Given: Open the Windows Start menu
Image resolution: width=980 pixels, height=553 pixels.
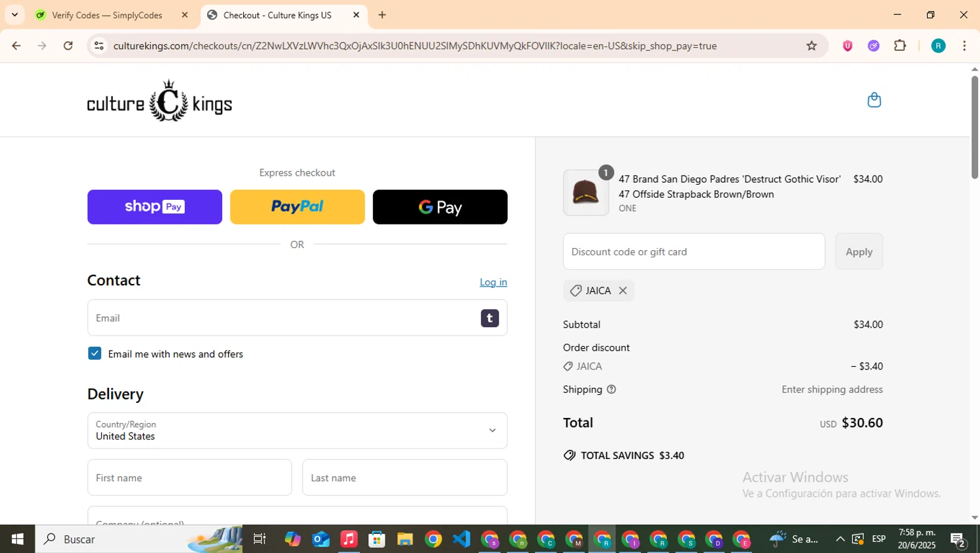Looking at the screenshot, I should point(18,539).
